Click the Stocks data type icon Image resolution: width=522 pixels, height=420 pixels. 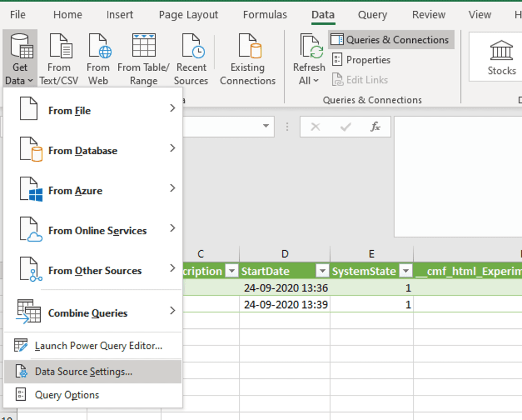(501, 51)
